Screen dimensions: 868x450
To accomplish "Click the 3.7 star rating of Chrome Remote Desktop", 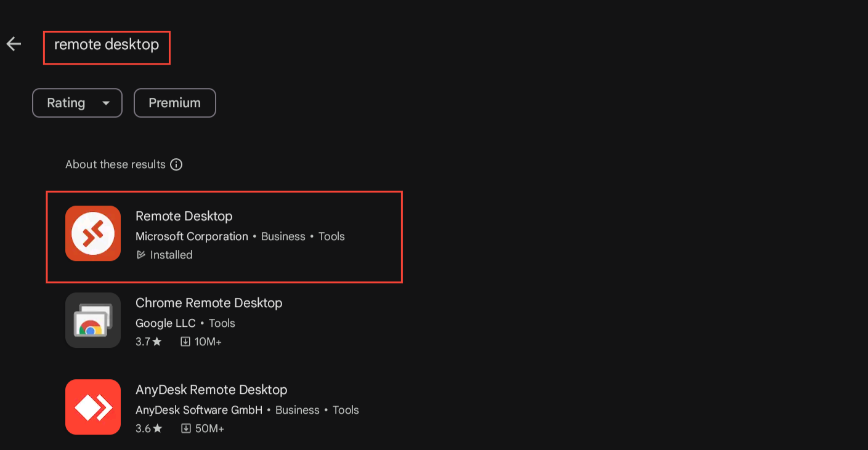I will [148, 342].
